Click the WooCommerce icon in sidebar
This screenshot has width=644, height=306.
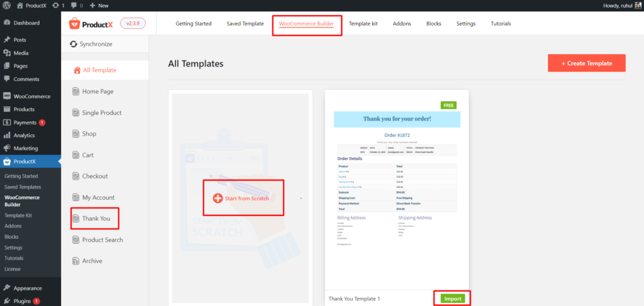coord(7,96)
